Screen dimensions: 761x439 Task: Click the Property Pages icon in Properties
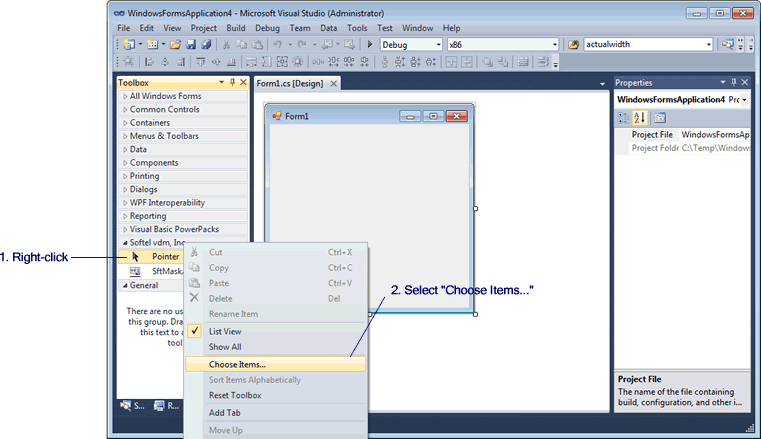660,117
